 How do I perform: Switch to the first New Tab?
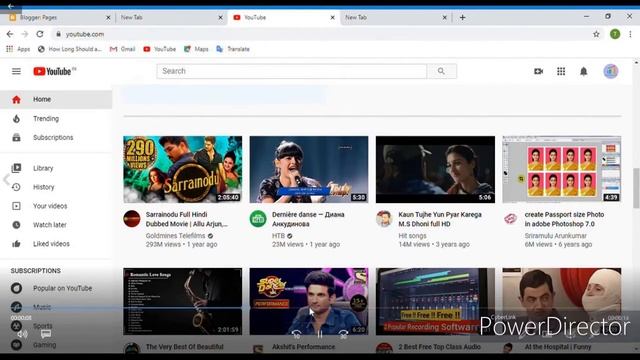pyautogui.click(x=171, y=18)
